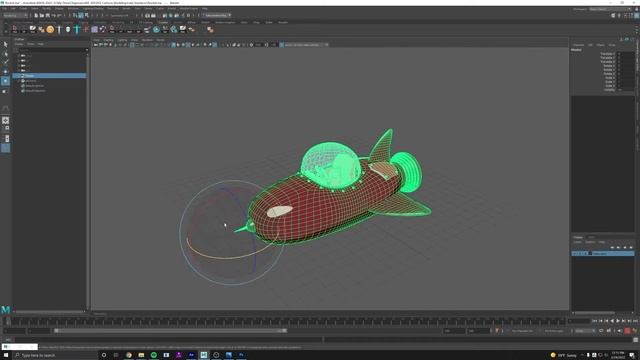Activate the highlighted Rotate tool
This screenshot has width=640, height=360.
coord(5,81)
